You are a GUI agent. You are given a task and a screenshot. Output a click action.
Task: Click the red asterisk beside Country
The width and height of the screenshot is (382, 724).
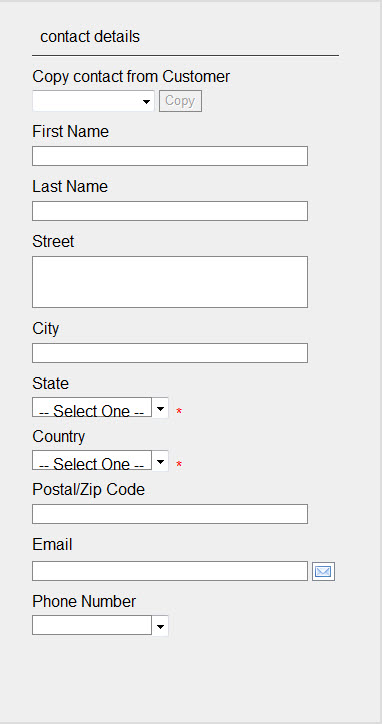click(x=179, y=465)
